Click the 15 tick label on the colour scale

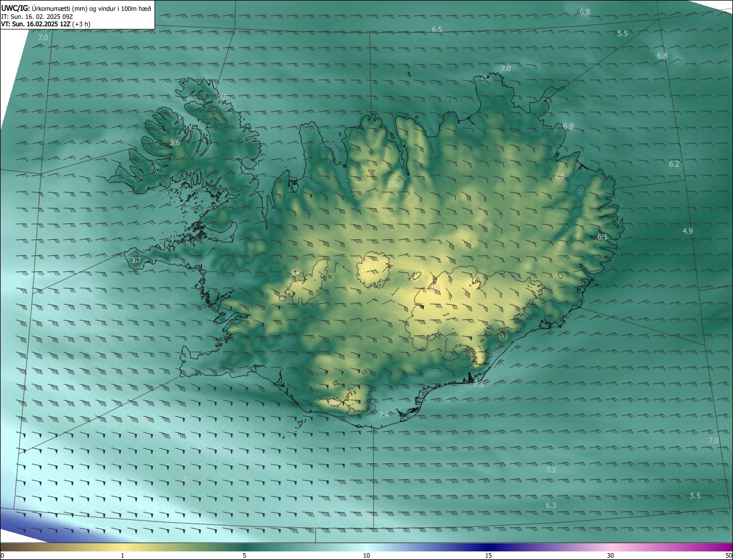[488, 555]
